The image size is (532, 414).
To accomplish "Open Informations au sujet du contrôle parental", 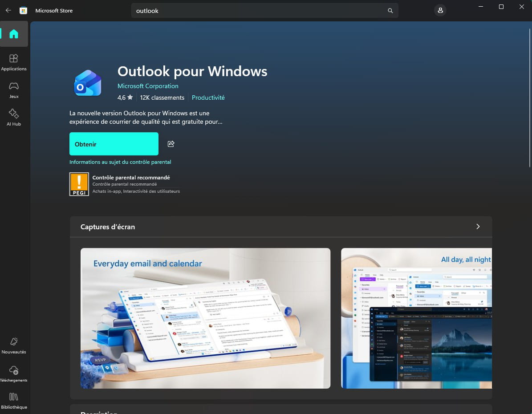I will click(120, 162).
